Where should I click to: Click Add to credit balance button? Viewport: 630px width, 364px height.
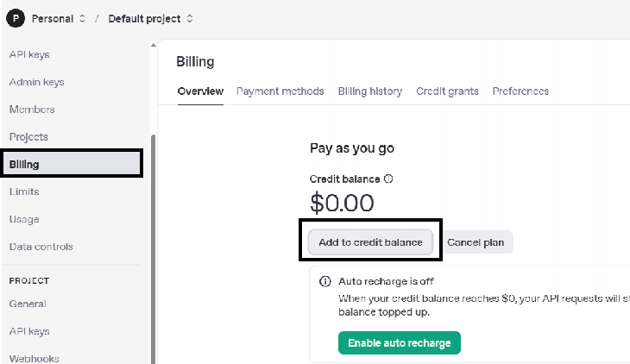pos(370,242)
